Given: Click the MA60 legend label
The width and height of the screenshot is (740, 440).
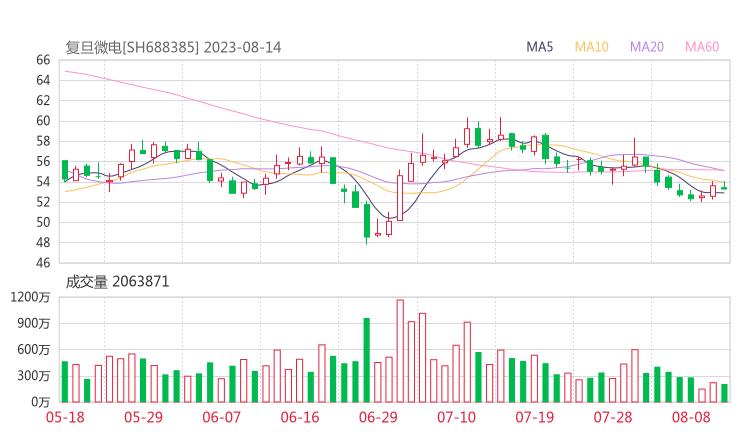Looking at the screenshot, I should click(702, 47).
